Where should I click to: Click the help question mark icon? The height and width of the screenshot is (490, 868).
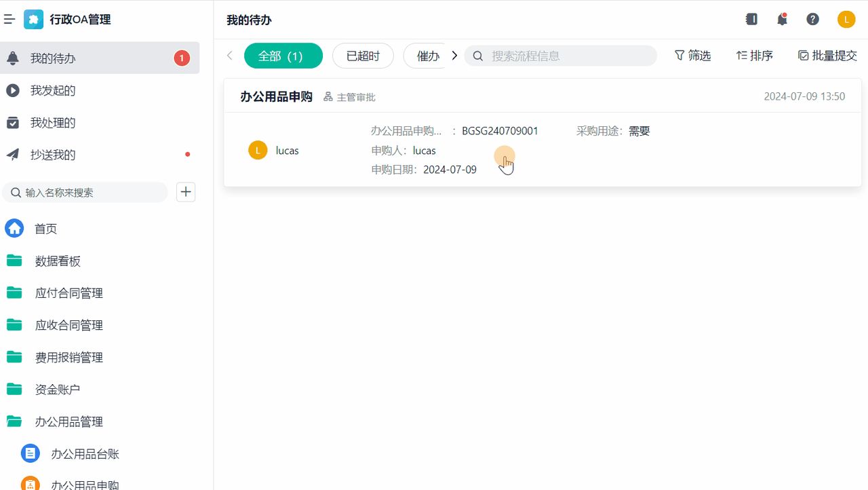pos(812,19)
